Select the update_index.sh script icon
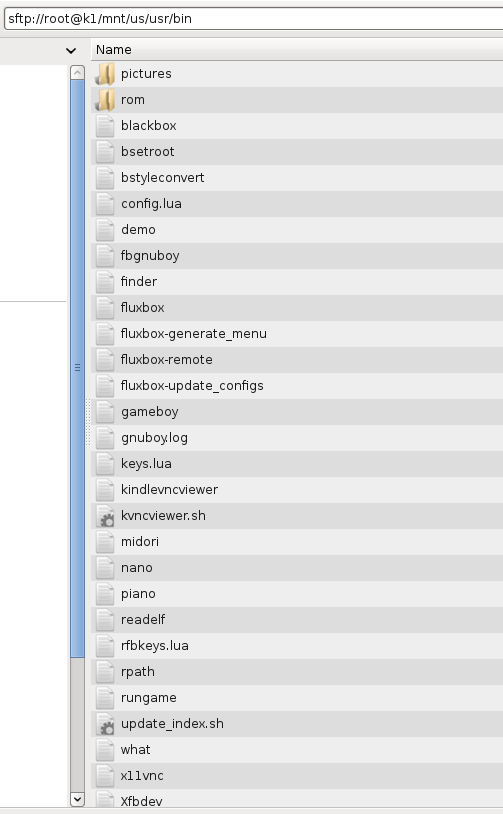 (x=105, y=724)
